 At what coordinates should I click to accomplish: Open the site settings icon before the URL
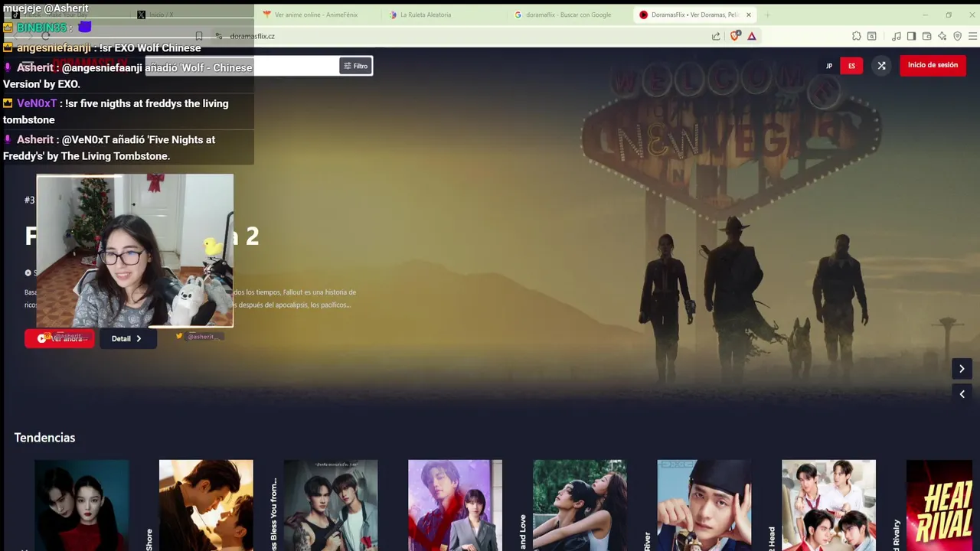pos(219,36)
